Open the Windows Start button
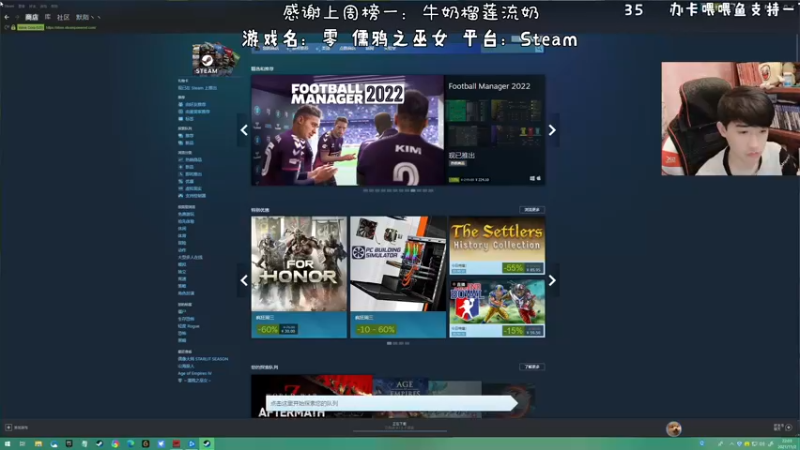 [7, 444]
